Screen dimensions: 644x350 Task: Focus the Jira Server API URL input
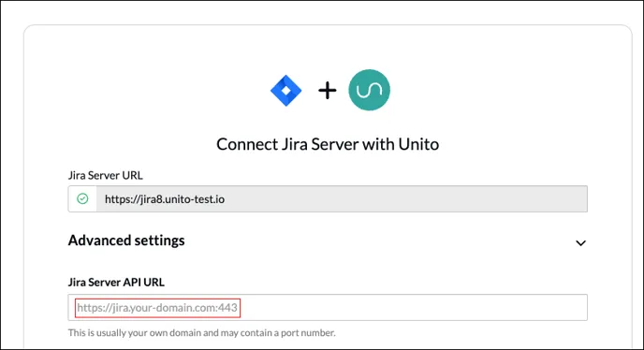tap(328, 307)
